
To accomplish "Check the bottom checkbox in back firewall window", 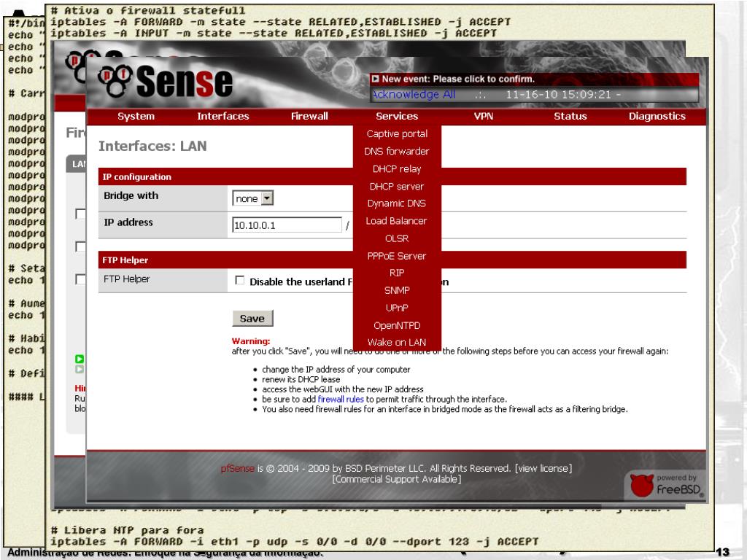I will (x=80, y=279).
